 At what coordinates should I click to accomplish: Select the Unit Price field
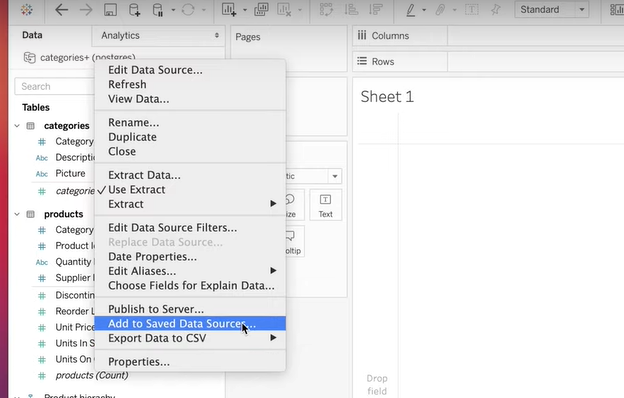click(x=75, y=327)
